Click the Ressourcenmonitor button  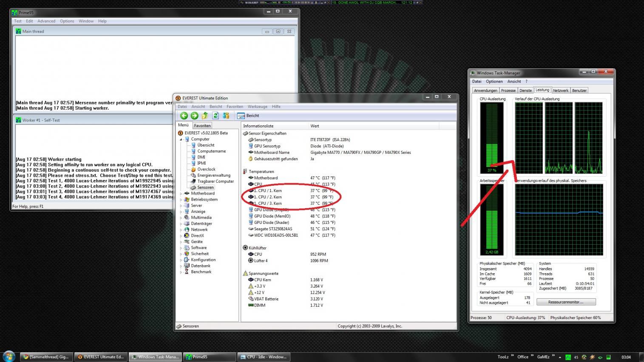(x=566, y=302)
